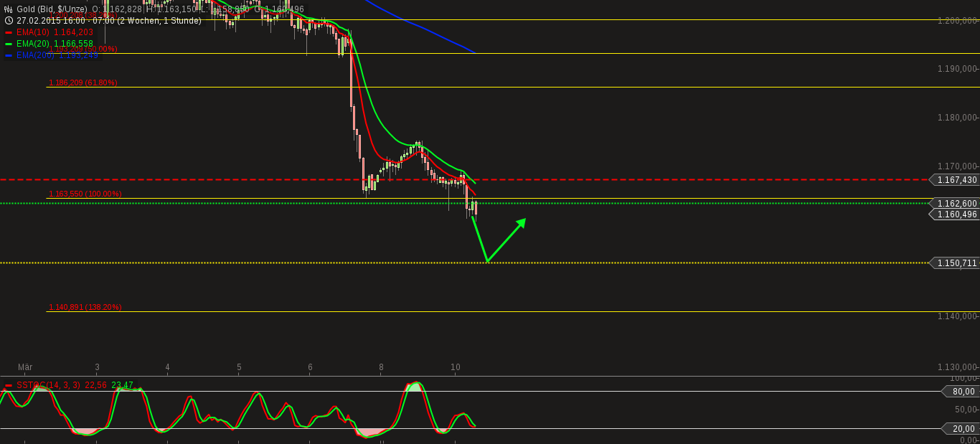The width and height of the screenshot is (980, 444).
Task: Click the date 5 on the time axis
Action: tap(239, 367)
